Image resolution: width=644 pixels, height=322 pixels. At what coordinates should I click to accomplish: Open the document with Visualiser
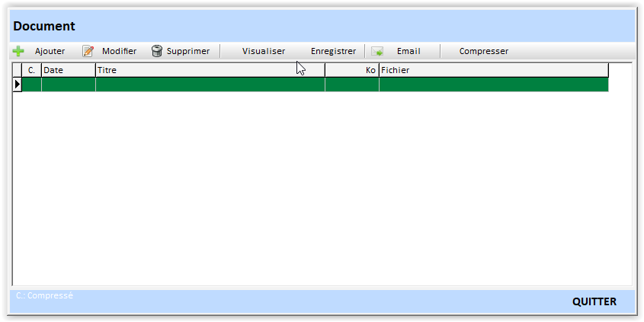coord(263,51)
